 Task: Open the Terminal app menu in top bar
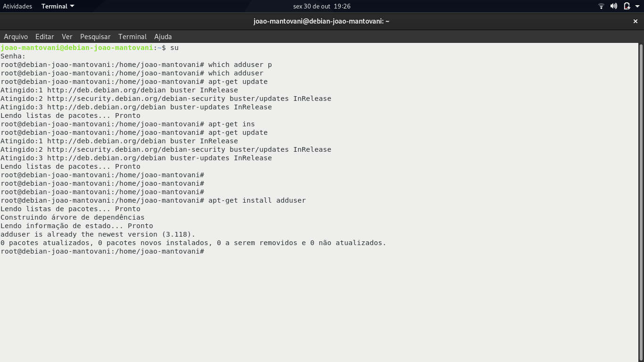click(x=58, y=6)
